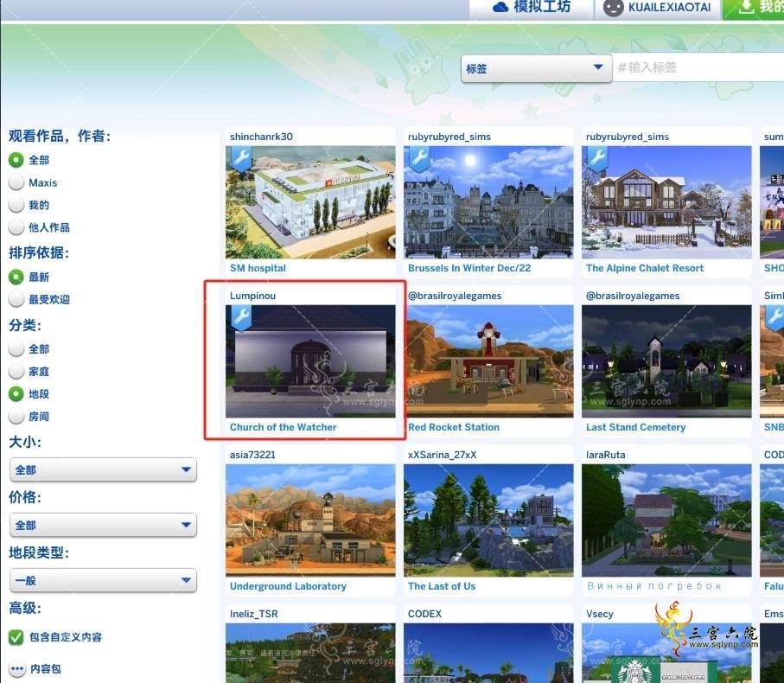Open the 价格 price dropdown

pos(103,525)
